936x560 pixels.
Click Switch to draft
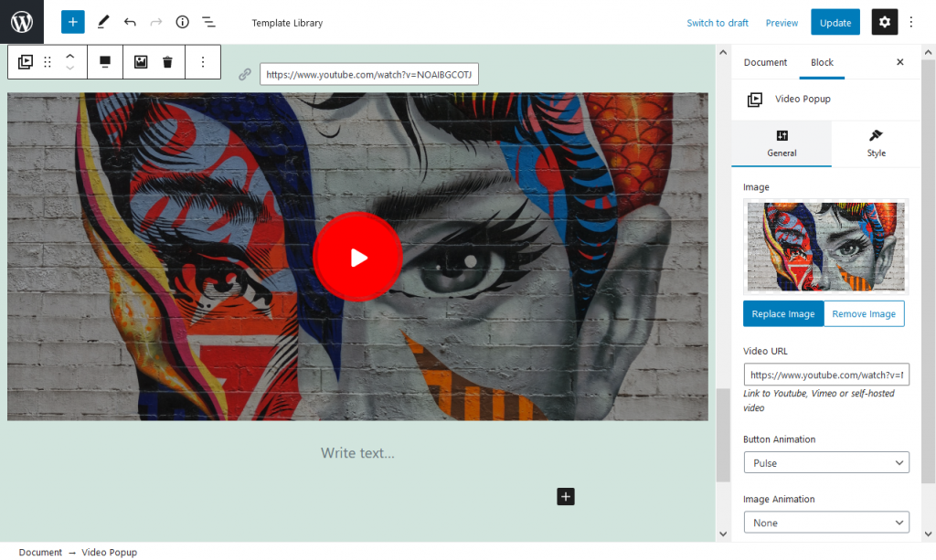point(717,23)
